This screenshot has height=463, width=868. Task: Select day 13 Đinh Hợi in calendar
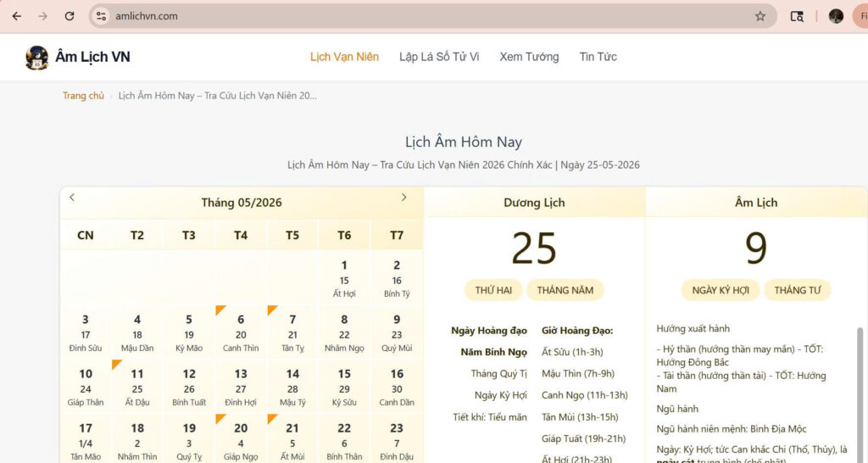click(241, 388)
